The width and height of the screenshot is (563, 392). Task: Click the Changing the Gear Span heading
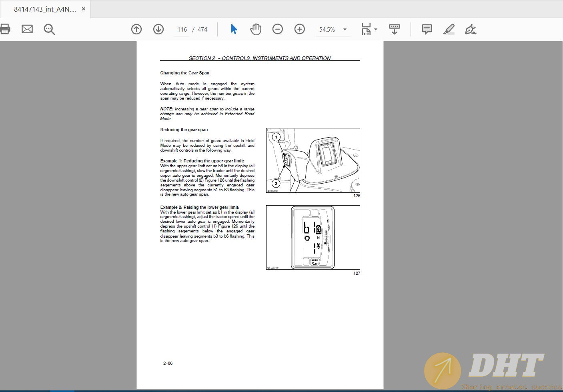[x=184, y=73]
